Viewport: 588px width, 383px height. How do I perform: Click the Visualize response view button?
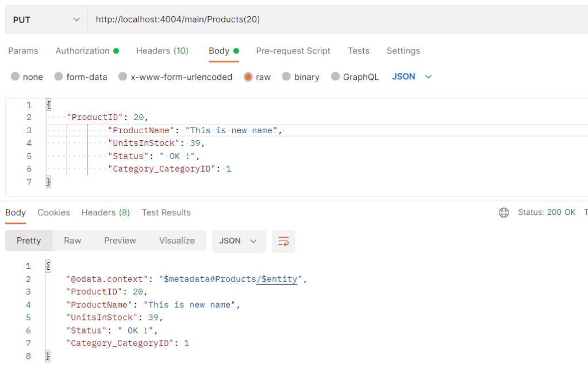click(x=176, y=241)
